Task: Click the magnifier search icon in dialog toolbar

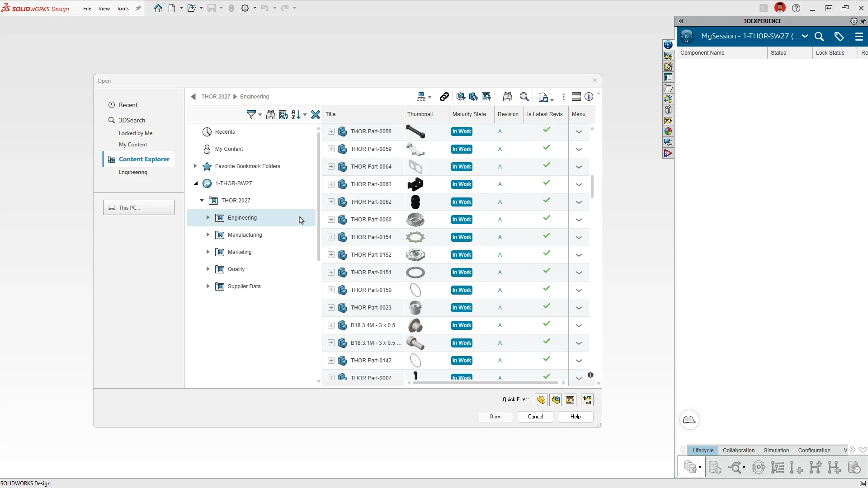Action: (524, 97)
